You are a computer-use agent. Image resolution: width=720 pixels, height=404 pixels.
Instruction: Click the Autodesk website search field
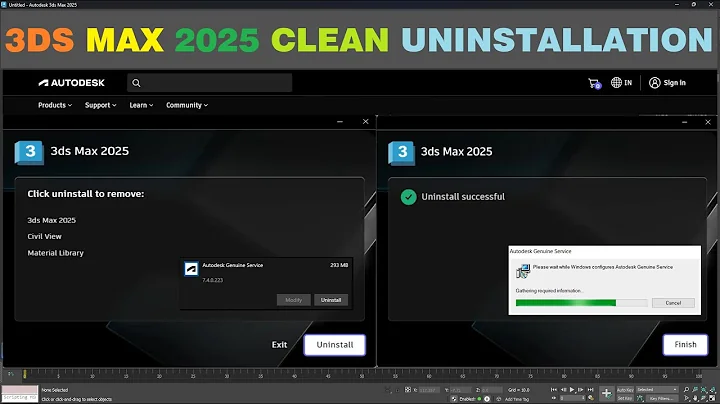[209, 83]
